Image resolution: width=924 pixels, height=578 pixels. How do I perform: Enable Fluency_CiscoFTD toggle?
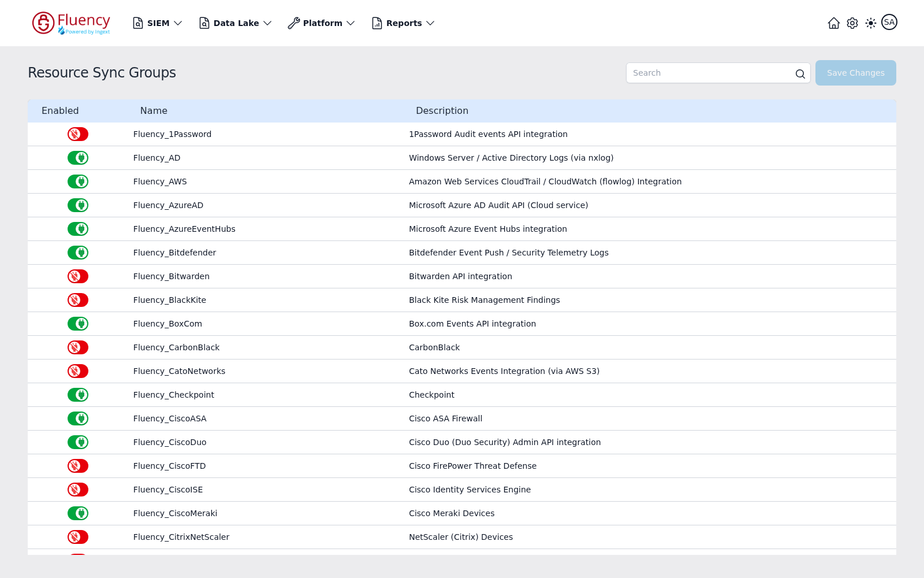coord(78,466)
